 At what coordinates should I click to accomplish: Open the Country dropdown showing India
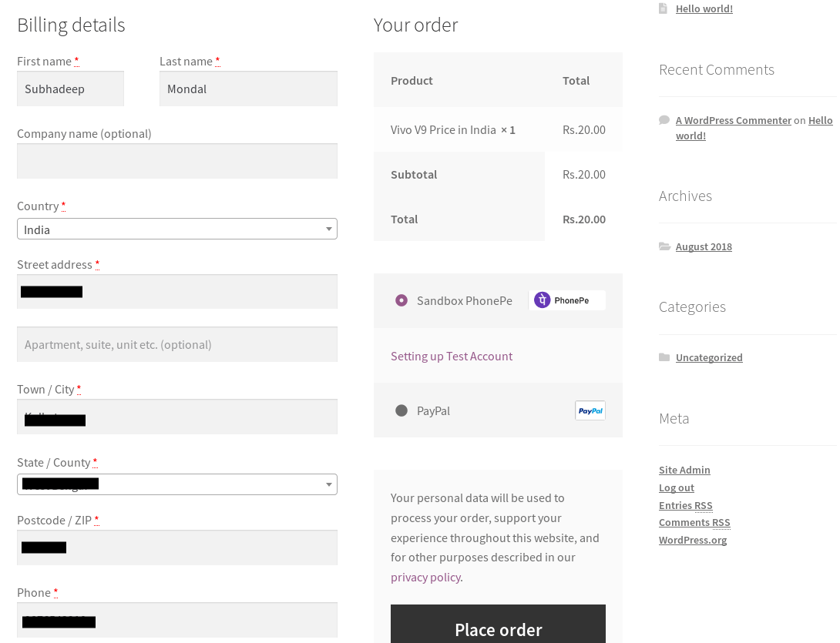[x=176, y=229]
